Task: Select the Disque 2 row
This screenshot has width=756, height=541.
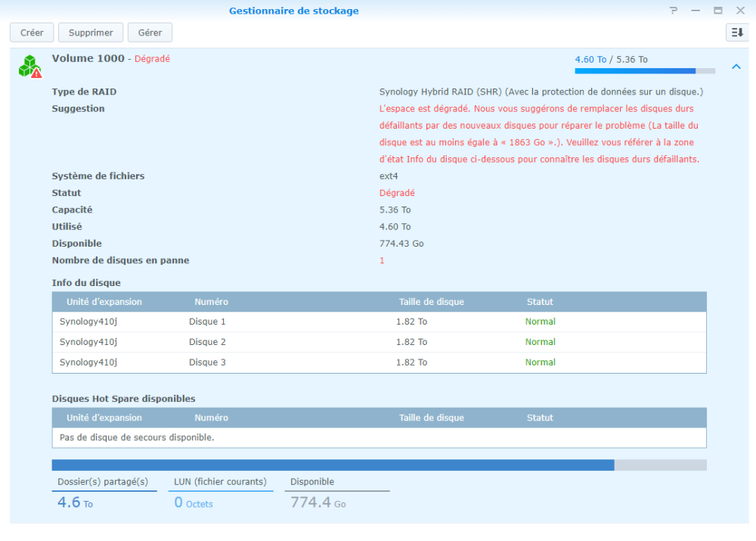Action: [379, 342]
